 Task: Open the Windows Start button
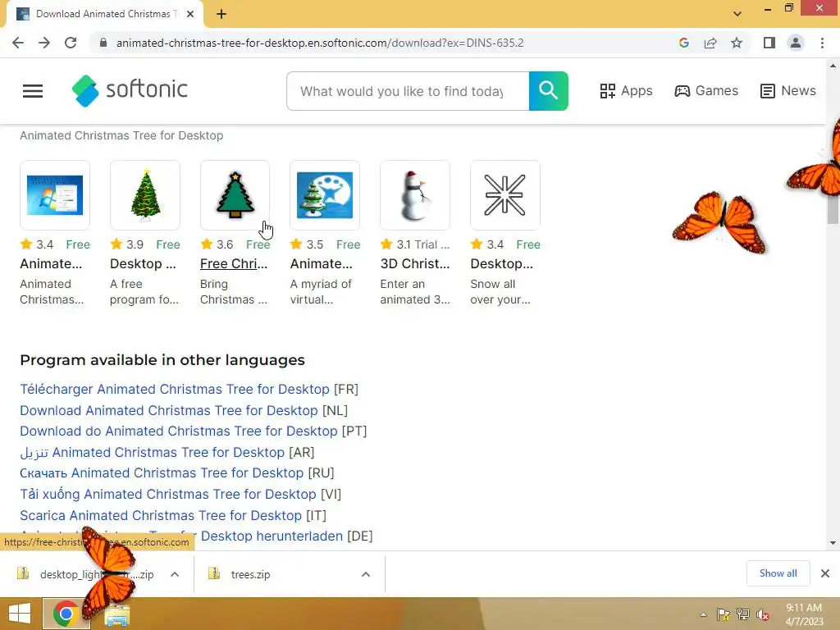(20, 614)
